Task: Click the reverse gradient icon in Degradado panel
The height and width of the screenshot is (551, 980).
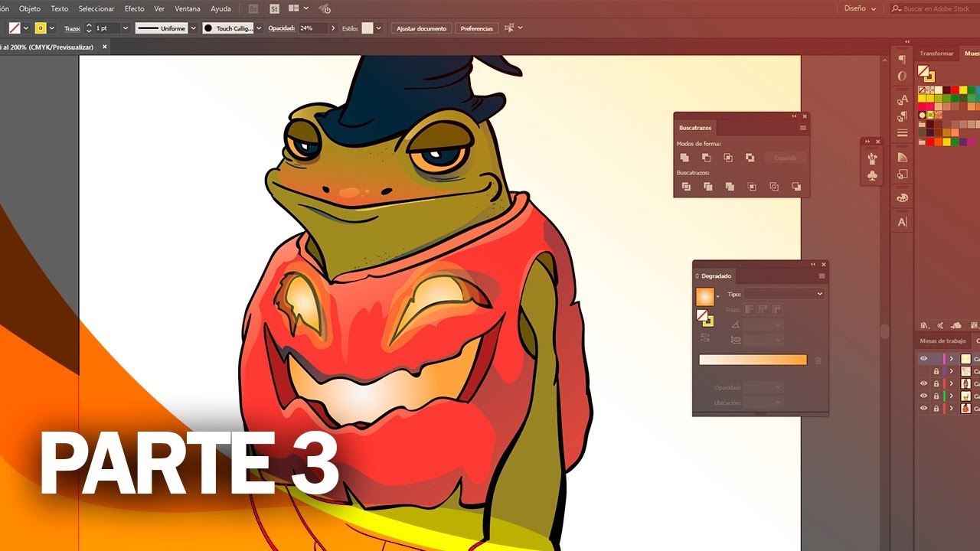Action: point(705,337)
